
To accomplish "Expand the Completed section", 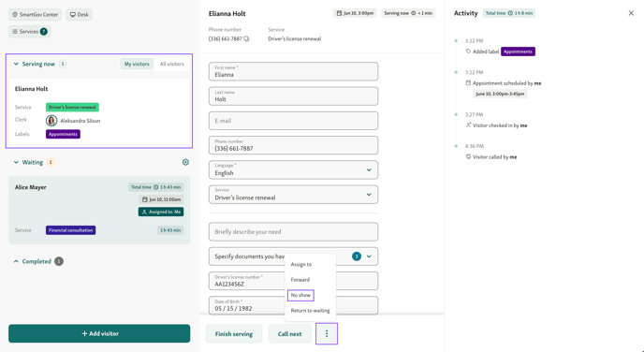I will 16,261.
